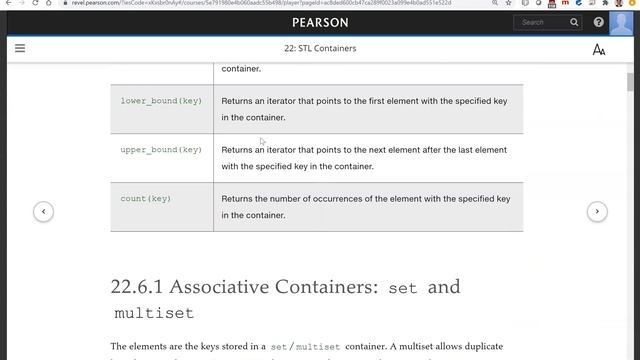Click the 22: STL Containers chapter title
The height and width of the screenshot is (360, 640).
tap(320, 48)
